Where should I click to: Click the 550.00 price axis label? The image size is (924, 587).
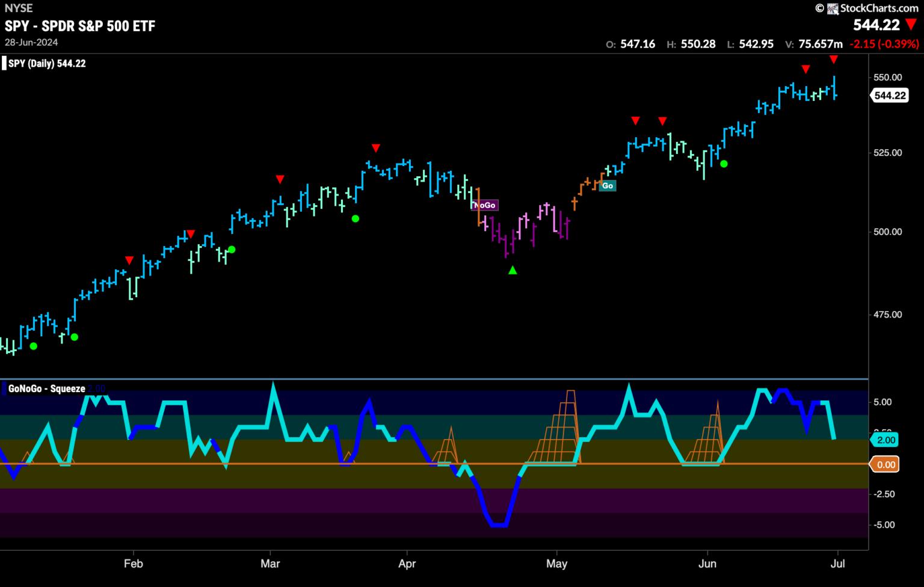(888, 77)
